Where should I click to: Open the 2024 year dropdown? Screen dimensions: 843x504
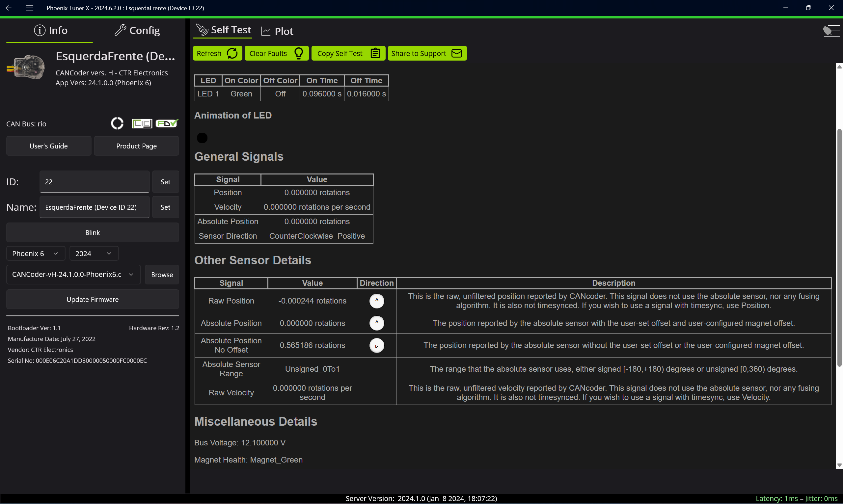94,254
